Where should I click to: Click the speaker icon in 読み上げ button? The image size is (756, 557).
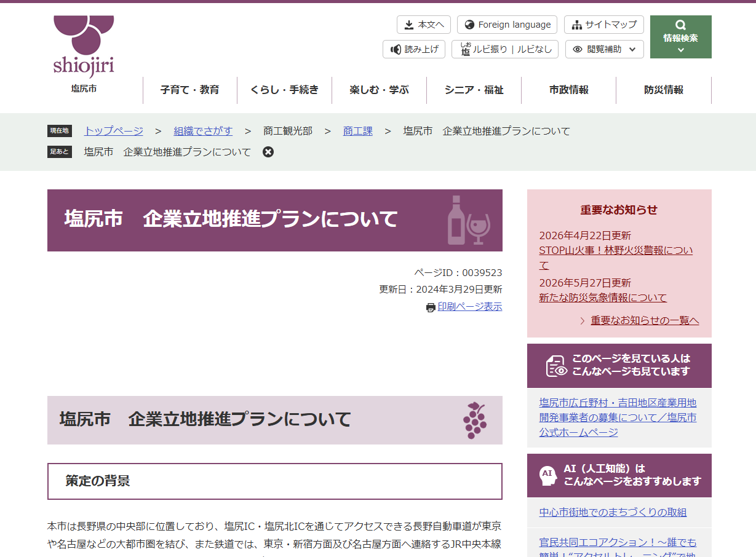pos(396,49)
